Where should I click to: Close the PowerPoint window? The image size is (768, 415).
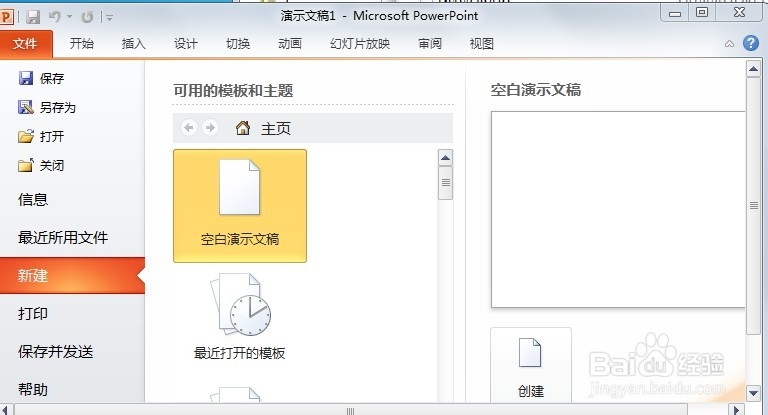coord(739,13)
